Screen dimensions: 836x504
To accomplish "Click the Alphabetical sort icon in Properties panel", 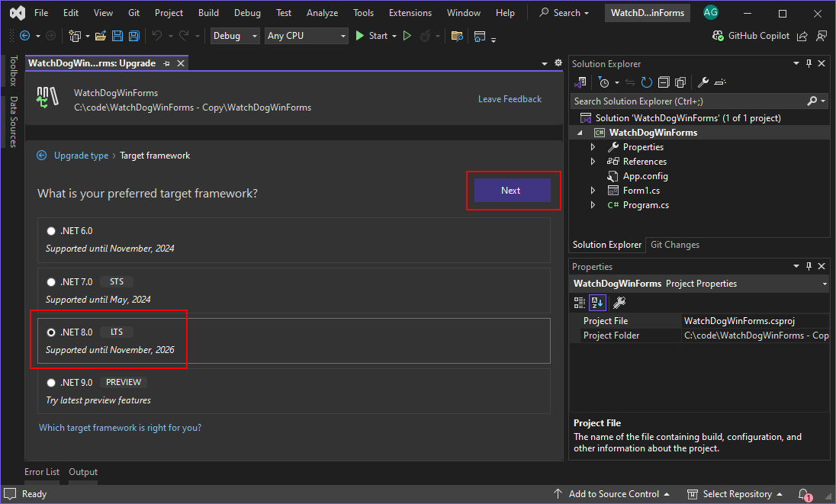I will click(x=597, y=303).
